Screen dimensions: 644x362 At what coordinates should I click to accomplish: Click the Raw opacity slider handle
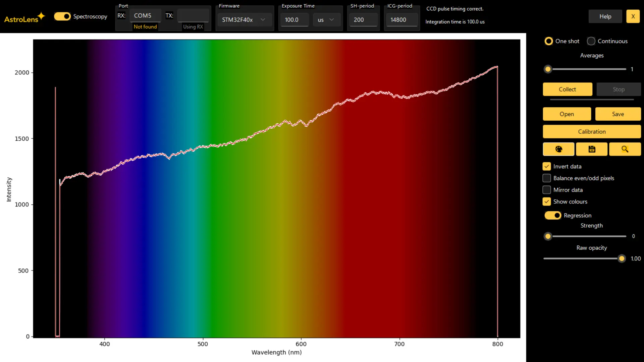[x=622, y=258]
